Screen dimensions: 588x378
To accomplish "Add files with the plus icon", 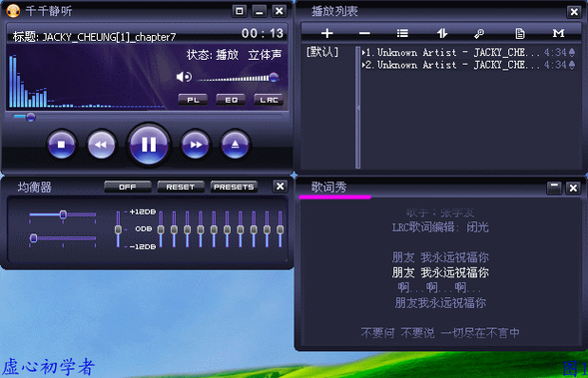I will click(327, 33).
